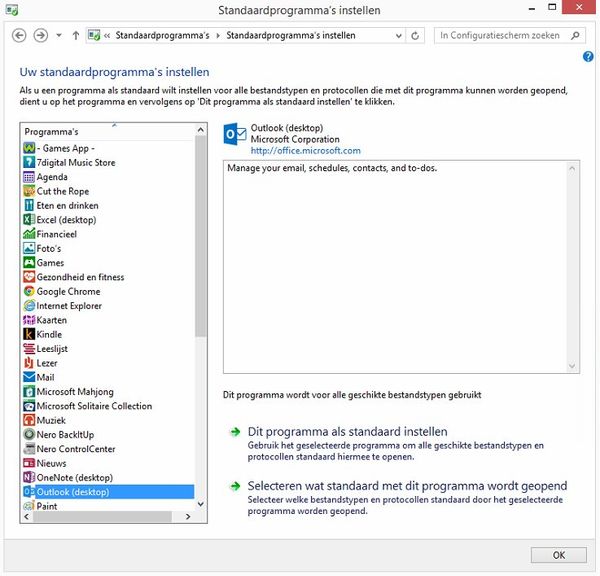
Task: Click the Nieuws icon
Action: tap(29, 463)
